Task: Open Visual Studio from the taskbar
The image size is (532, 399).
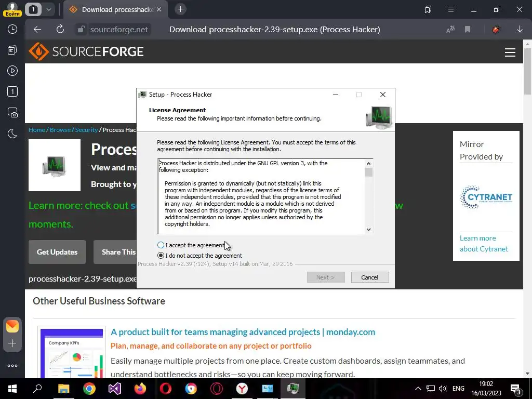Action: point(115,389)
